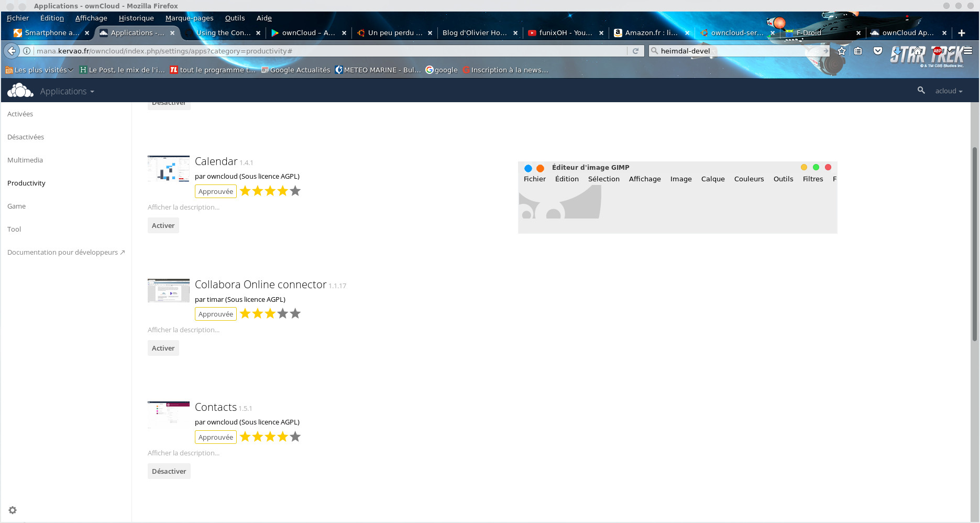Screen dimensions: 980x523
Task: Open the Pocket icon in toolbar
Action: tap(878, 51)
